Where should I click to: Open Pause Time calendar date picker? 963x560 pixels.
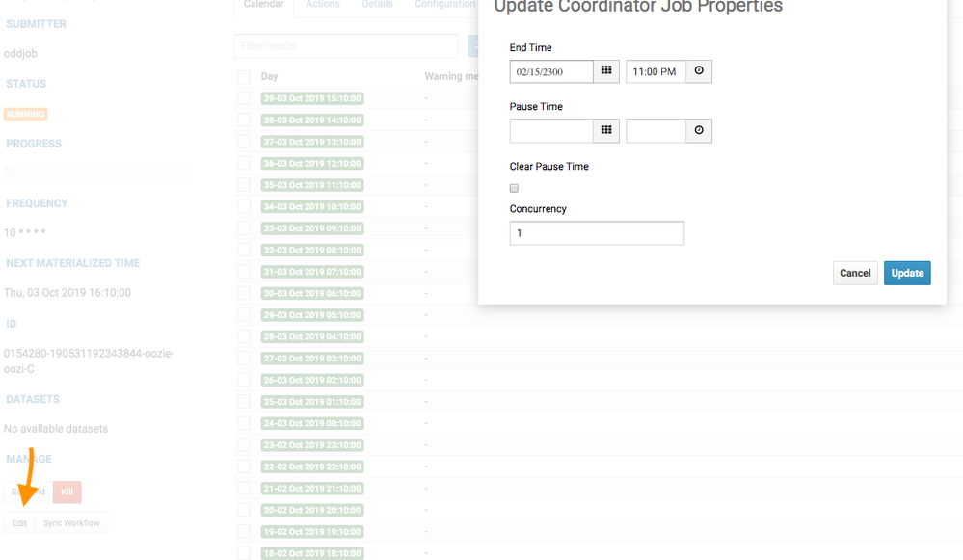click(x=606, y=130)
